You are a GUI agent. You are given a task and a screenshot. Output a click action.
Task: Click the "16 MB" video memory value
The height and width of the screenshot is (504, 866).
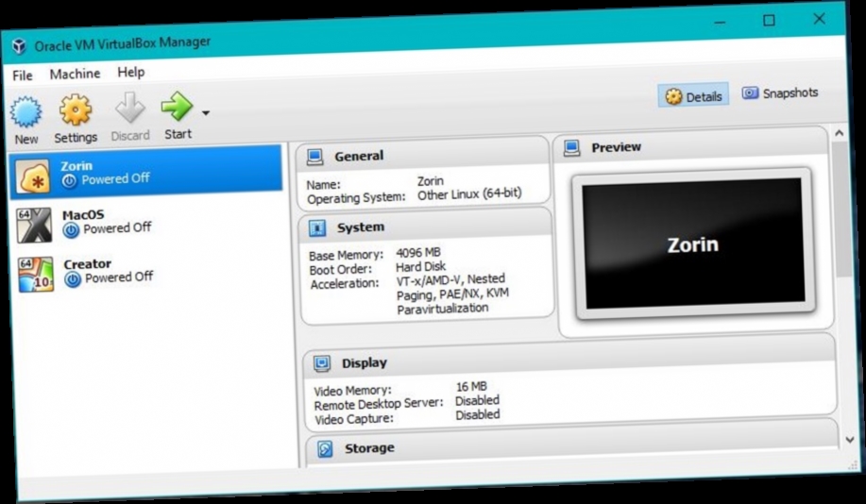click(x=471, y=386)
